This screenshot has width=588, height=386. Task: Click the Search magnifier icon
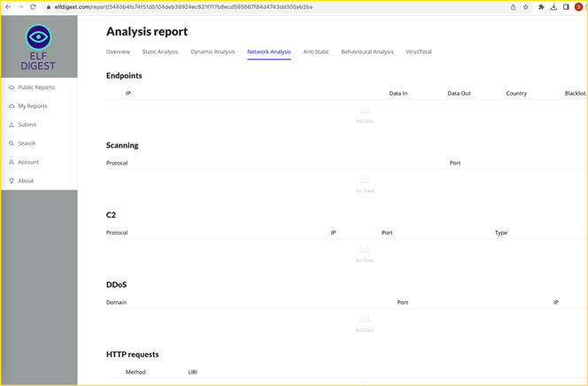(x=12, y=143)
